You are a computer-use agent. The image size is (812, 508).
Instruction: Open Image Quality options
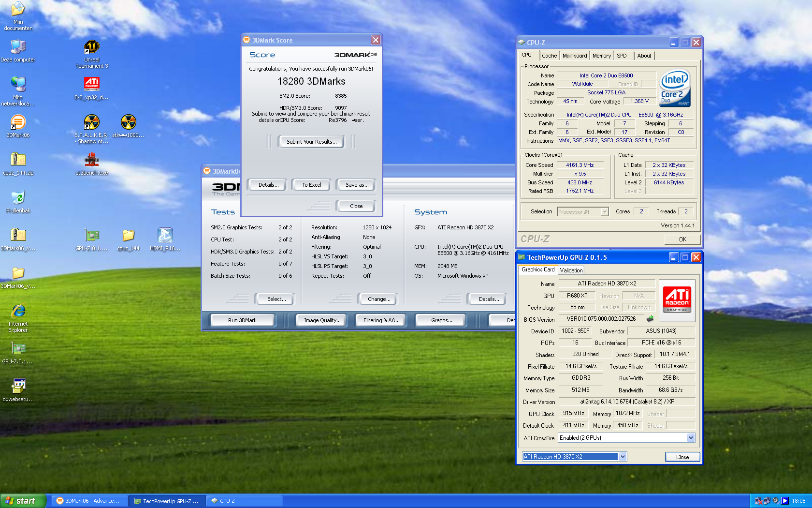pos(322,320)
